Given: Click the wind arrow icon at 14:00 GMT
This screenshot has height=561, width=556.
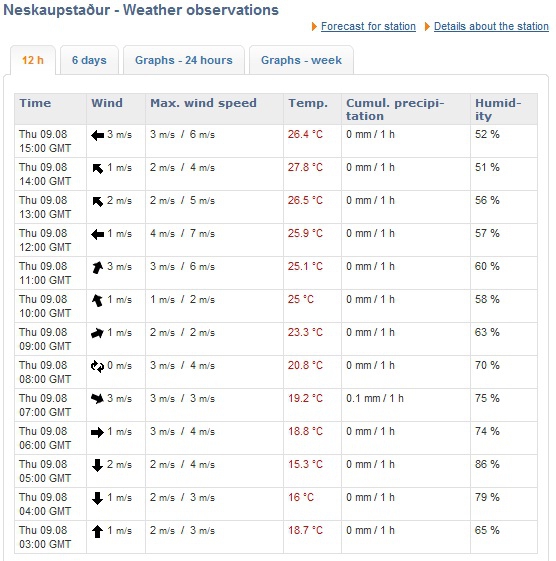Looking at the screenshot, I should [x=97, y=168].
